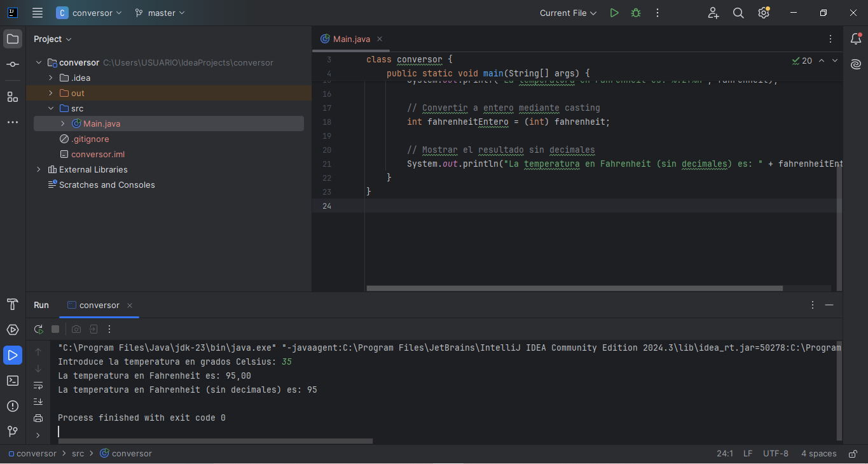
Task: Select Run panel title tab
Action: 41,305
